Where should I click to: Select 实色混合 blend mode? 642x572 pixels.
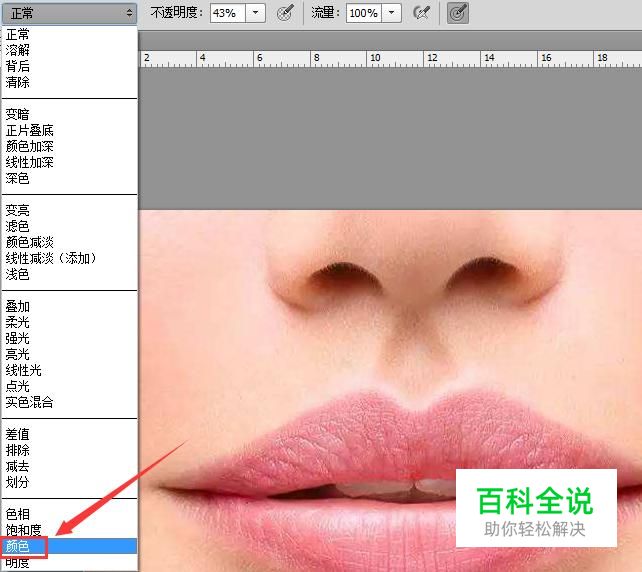pyautogui.click(x=69, y=402)
